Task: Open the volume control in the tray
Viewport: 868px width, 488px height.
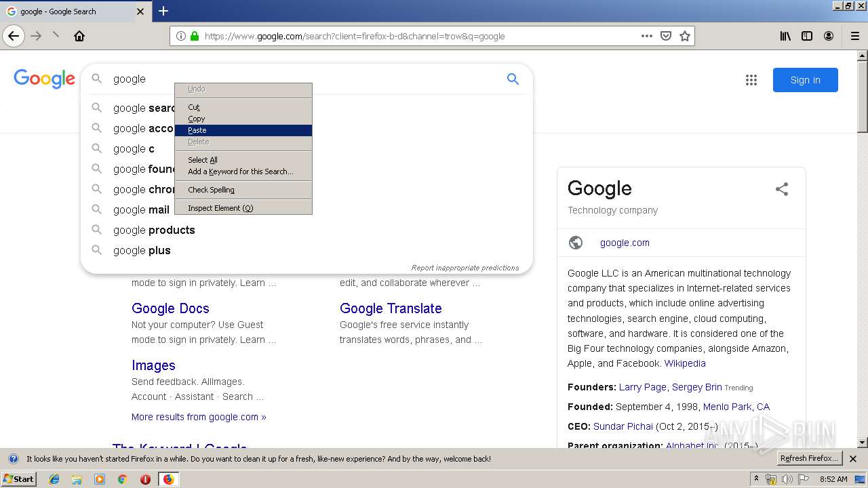Action: click(x=787, y=479)
